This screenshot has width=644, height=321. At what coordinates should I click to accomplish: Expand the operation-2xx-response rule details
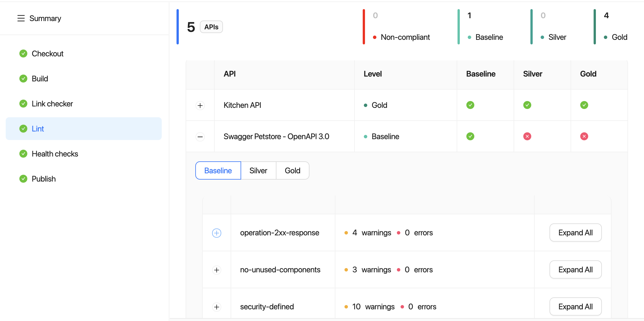[217, 233]
